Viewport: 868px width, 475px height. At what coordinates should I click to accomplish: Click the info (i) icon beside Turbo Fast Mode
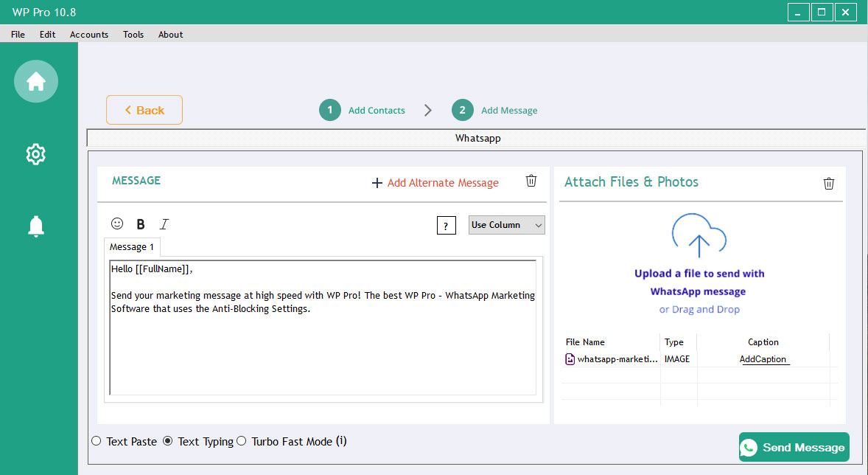[x=342, y=441]
